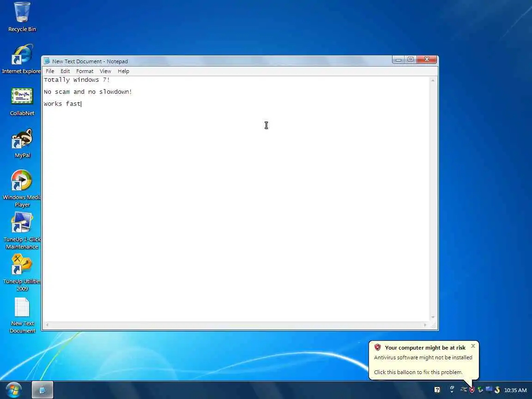This screenshot has width=532, height=399.
Task: Select the Internet Explorer desktop shortcut
Action: [22, 59]
